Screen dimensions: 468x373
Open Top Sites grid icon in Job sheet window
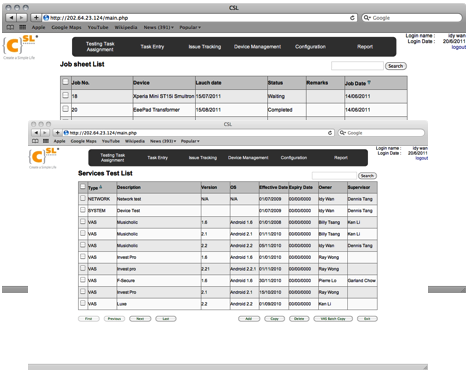(22, 27)
